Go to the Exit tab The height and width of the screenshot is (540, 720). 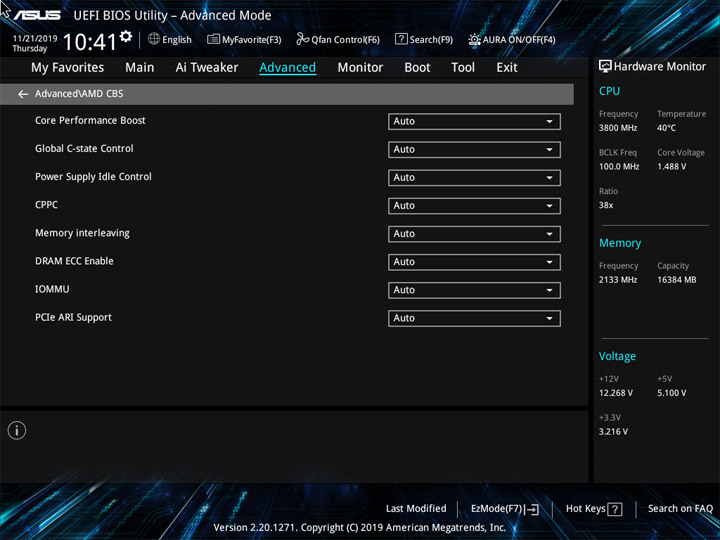tap(506, 68)
